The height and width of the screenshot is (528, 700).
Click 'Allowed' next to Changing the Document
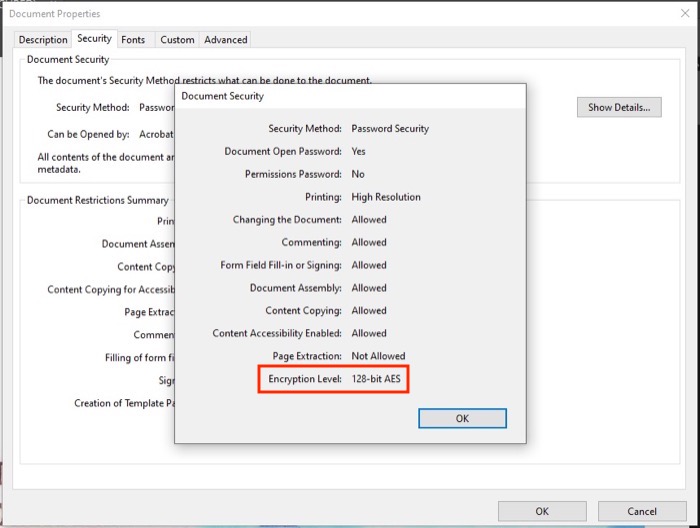point(369,220)
